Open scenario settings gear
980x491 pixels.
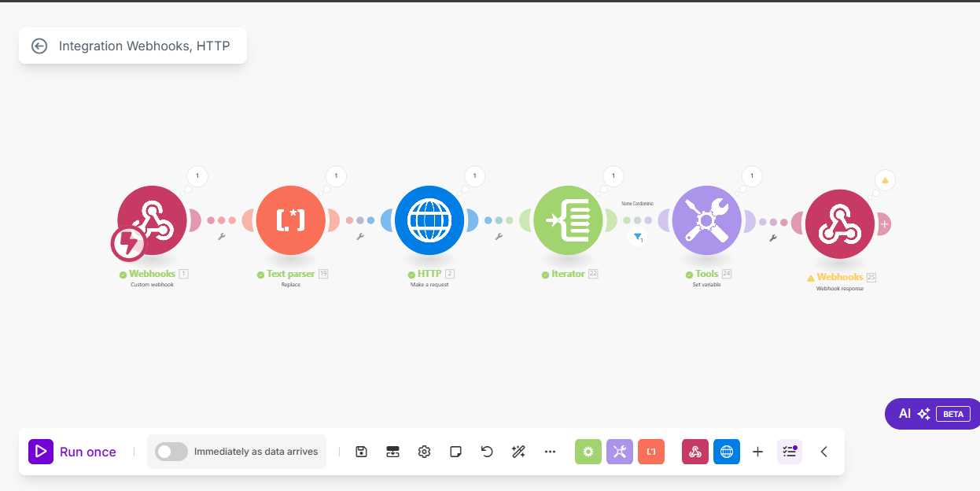424,452
